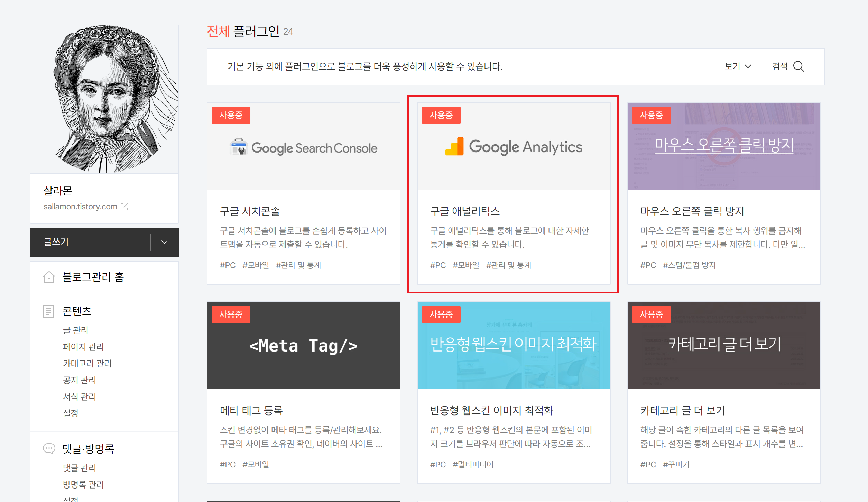Open the Meta Tag plugin banner
The image size is (868, 502).
[303, 346]
